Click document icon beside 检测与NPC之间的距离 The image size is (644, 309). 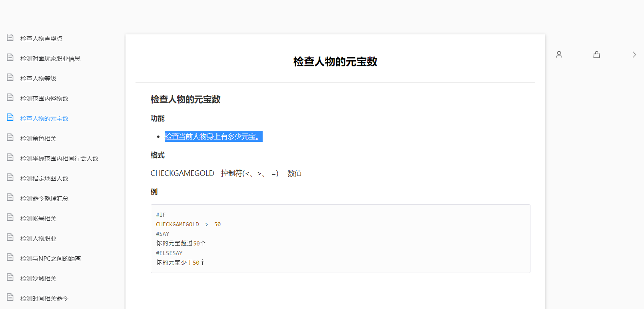pyautogui.click(x=10, y=257)
